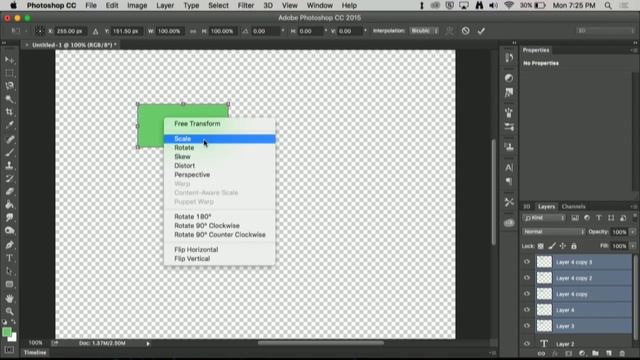
Task: Toggle visibility eye of Layer 2
Action: coord(527,344)
